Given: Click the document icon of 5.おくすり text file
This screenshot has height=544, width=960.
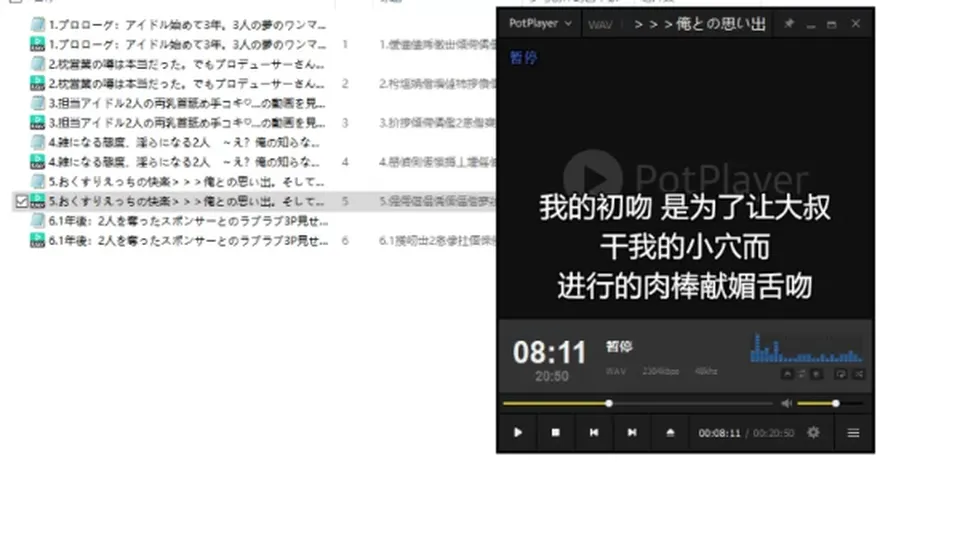Looking at the screenshot, I should pos(38,181).
